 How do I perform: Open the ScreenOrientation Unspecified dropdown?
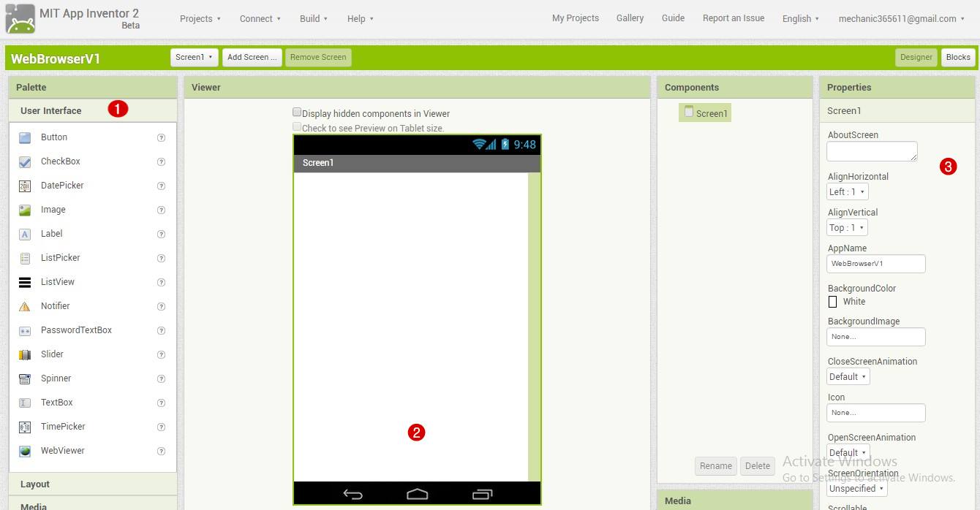coord(857,489)
